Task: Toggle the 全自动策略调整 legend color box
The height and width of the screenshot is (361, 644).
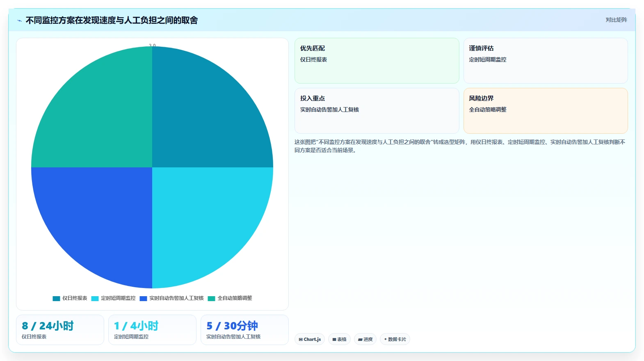Action: pyautogui.click(x=211, y=298)
